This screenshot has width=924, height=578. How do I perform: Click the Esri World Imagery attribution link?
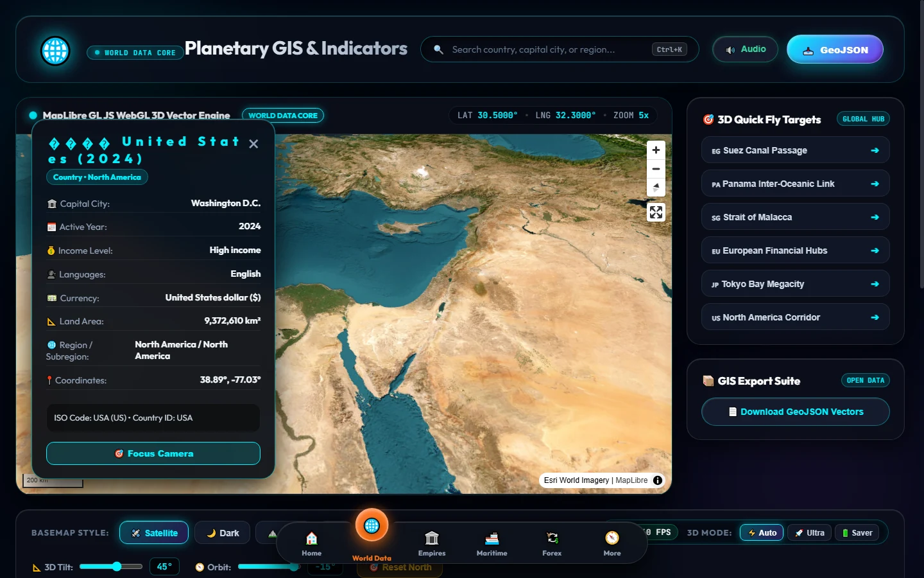coord(576,480)
